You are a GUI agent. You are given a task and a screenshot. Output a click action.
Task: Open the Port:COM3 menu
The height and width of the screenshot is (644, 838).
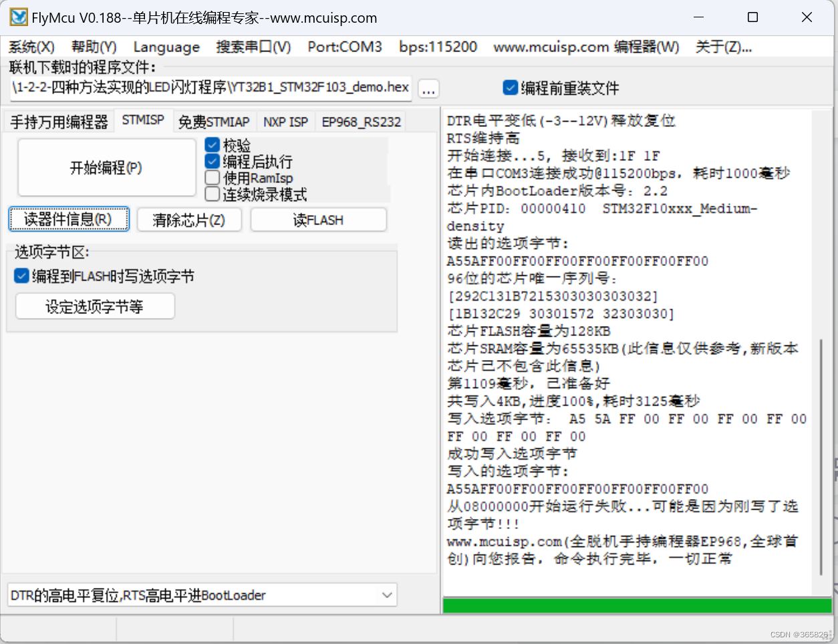pyautogui.click(x=345, y=47)
